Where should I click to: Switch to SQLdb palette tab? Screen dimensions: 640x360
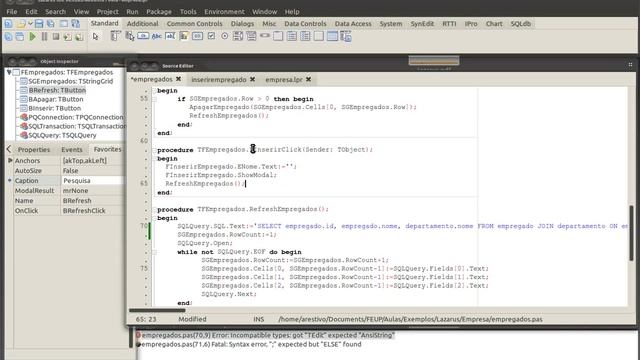(x=521, y=24)
